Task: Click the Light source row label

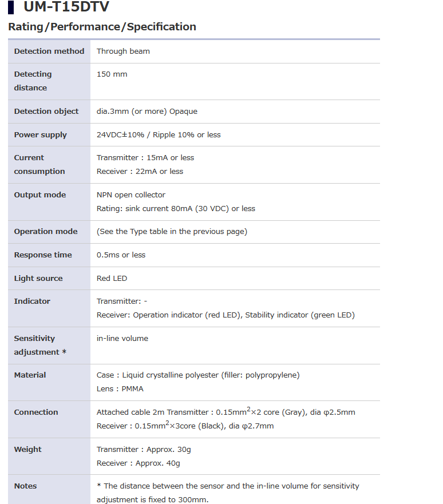Action: tap(38, 279)
